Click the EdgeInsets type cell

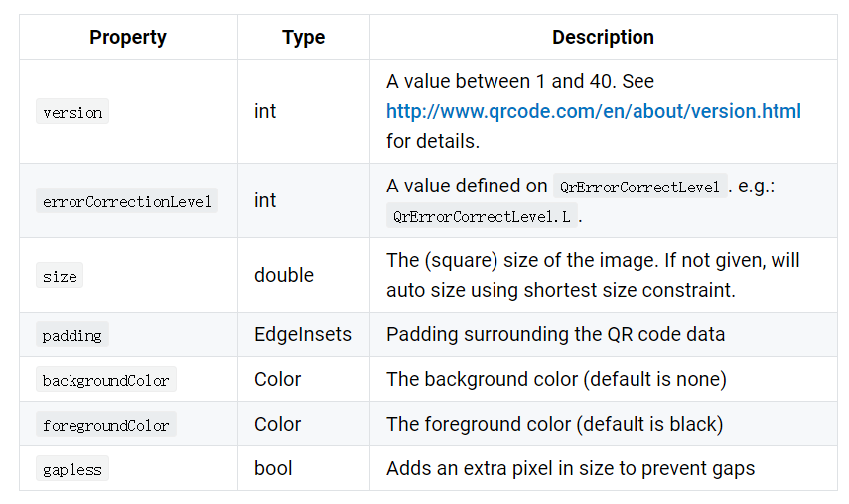[303, 334]
